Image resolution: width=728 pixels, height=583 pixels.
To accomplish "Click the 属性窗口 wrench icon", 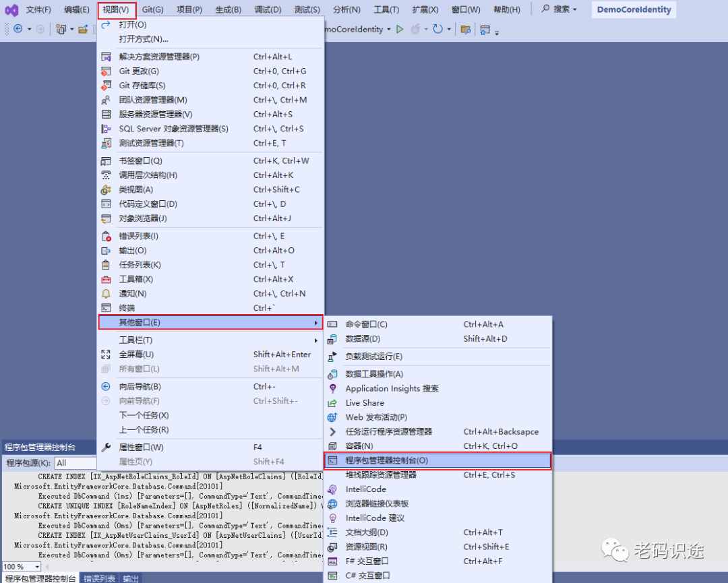I will 106,447.
